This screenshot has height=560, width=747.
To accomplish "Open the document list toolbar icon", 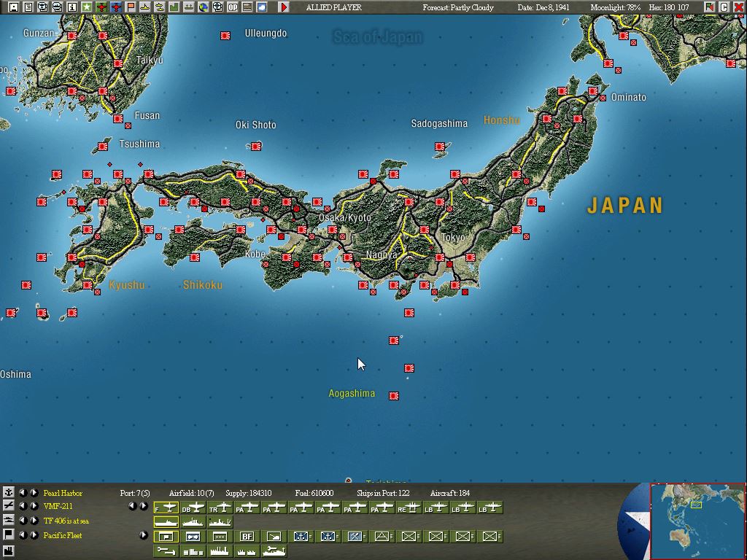I will coord(28,7).
